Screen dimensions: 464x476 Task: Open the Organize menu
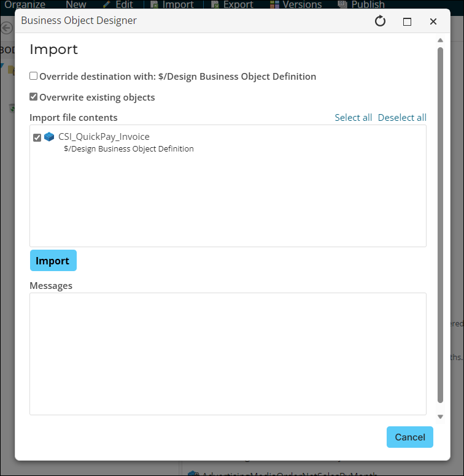click(x=25, y=4)
